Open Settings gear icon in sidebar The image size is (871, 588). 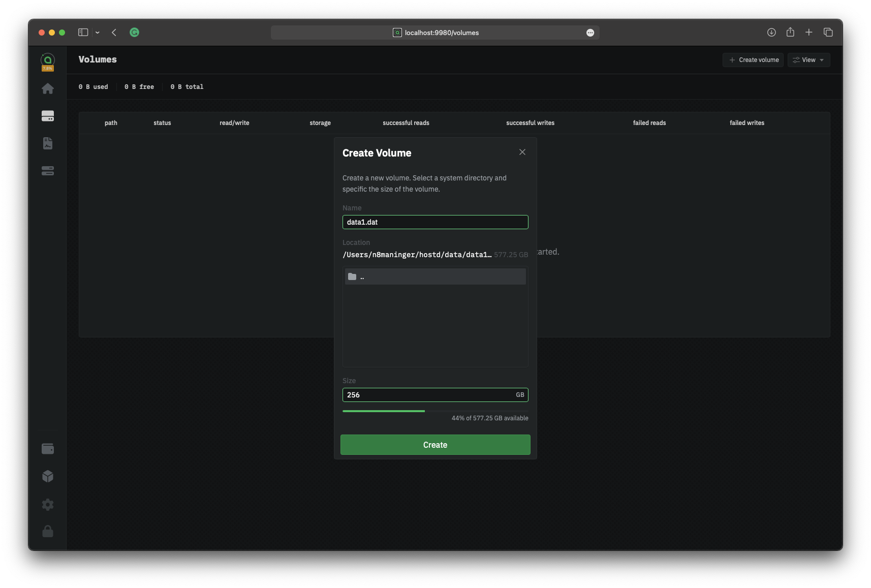click(48, 504)
